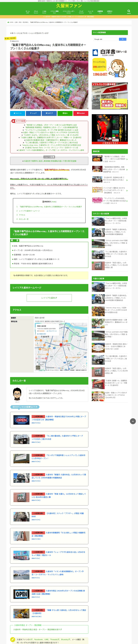138x644 pixels.
Task: Open the ホーム menu item
Action: click(28, 12)
